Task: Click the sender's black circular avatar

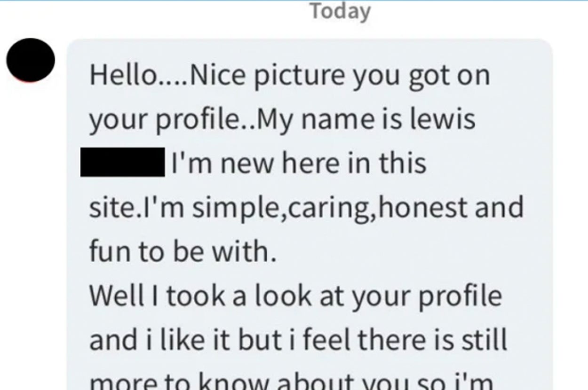Action: click(31, 60)
